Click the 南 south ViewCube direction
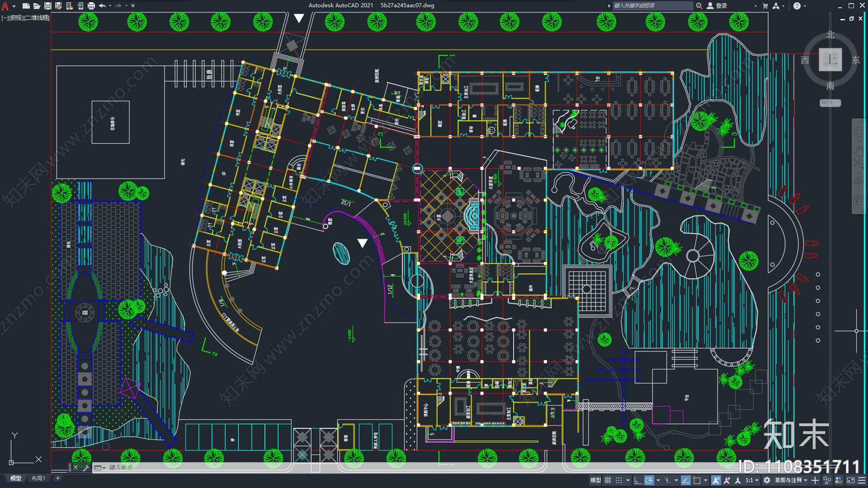This screenshot has height=488, width=868. [830, 86]
